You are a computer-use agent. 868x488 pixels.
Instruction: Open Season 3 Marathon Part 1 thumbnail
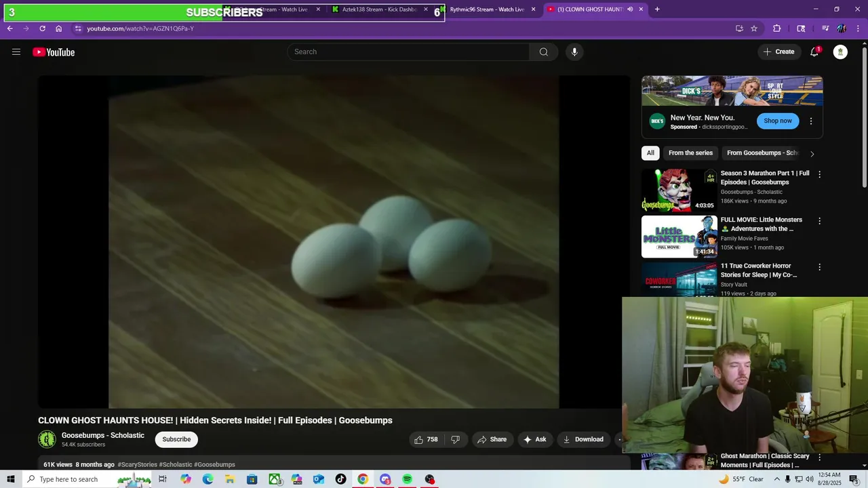click(x=679, y=190)
